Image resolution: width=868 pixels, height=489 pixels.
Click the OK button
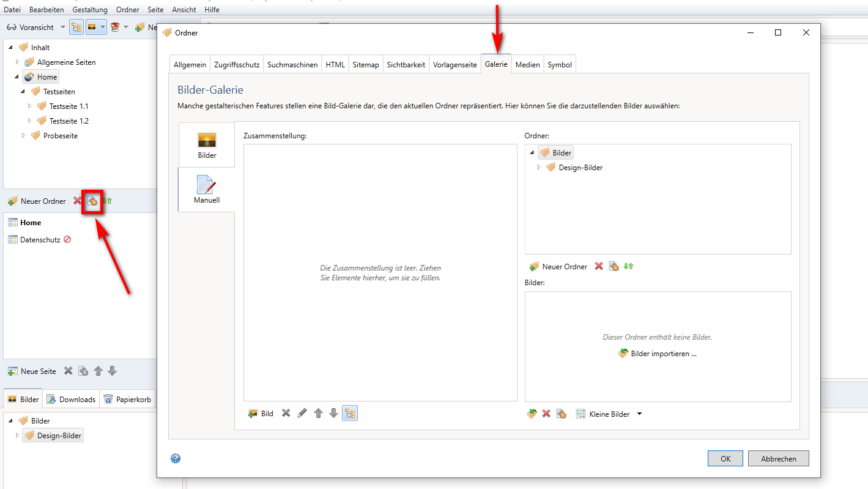point(725,458)
